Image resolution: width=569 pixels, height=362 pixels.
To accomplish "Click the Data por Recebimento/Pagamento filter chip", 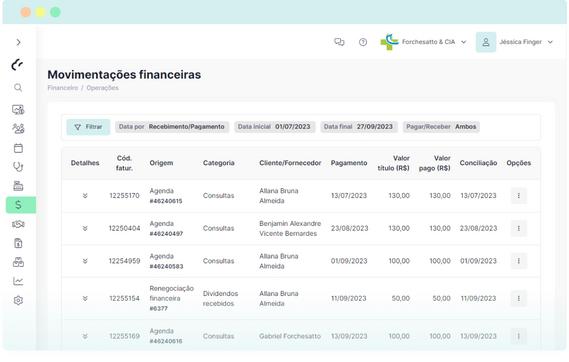I will tap(172, 127).
